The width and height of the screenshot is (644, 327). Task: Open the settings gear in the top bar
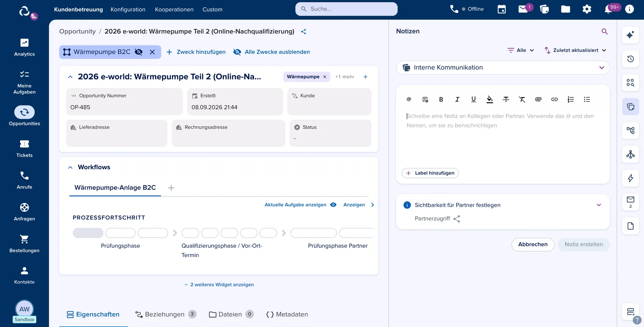[587, 9]
